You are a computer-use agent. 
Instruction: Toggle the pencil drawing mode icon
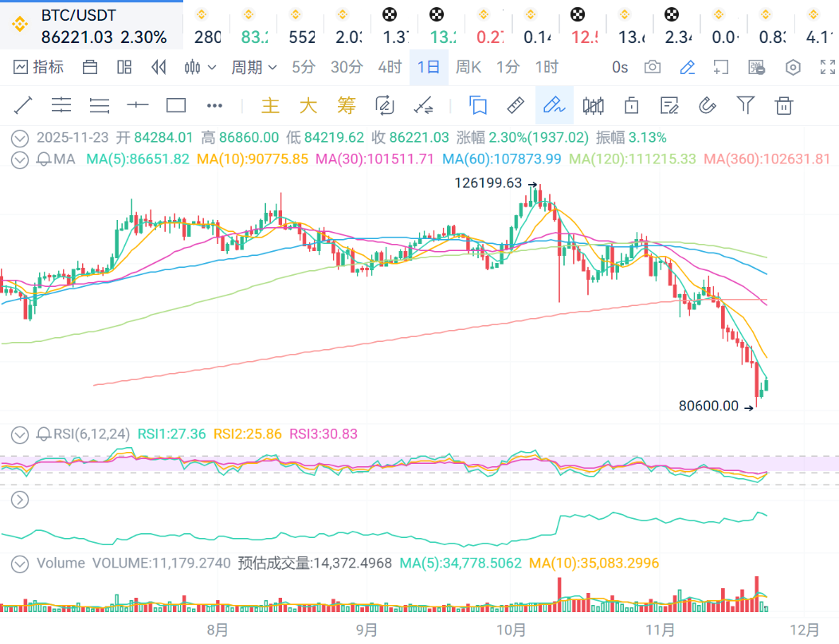tap(687, 67)
